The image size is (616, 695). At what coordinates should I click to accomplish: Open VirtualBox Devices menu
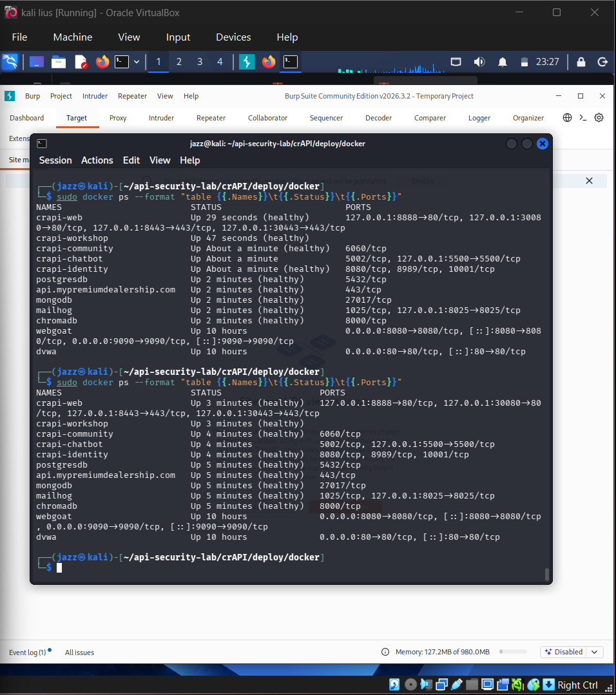233,37
